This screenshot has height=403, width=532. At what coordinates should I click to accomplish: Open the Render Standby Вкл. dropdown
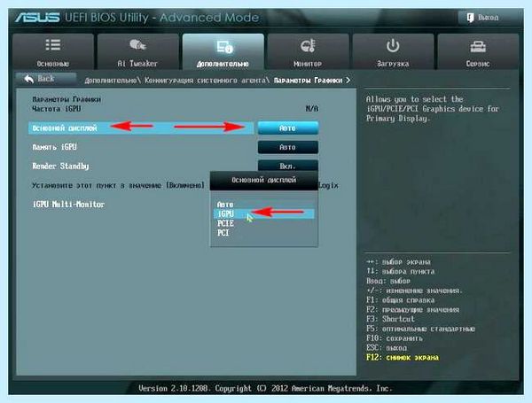[287, 166]
